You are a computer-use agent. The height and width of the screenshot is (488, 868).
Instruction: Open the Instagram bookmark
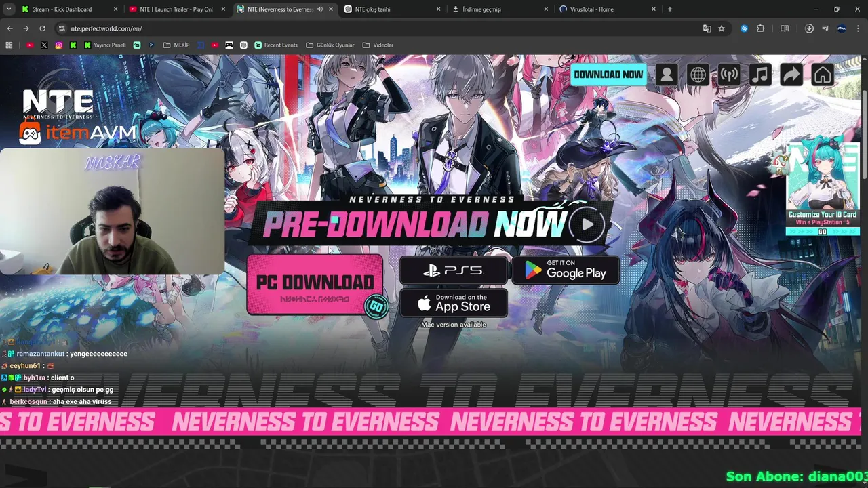(58, 45)
